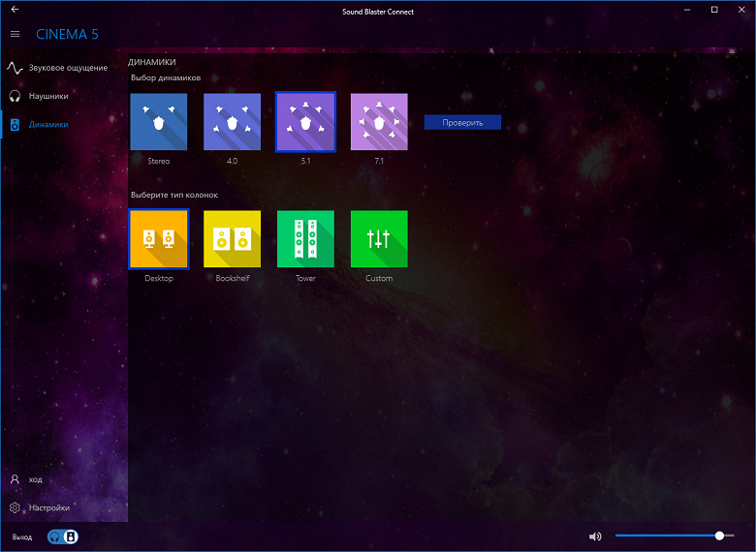Image resolution: width=756 pixels, height=552 pixels.
Task: Click the 7.1 label text
Action: tap(379, 161)
